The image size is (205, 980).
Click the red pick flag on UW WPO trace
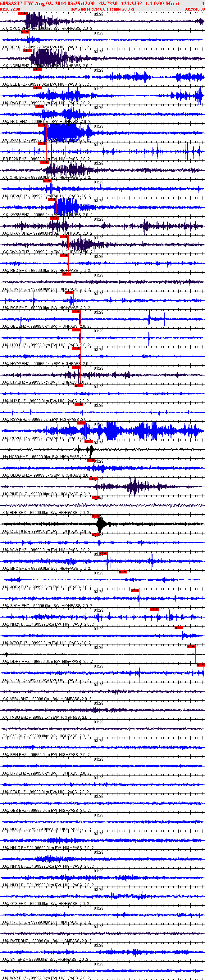tap(179, 628)
